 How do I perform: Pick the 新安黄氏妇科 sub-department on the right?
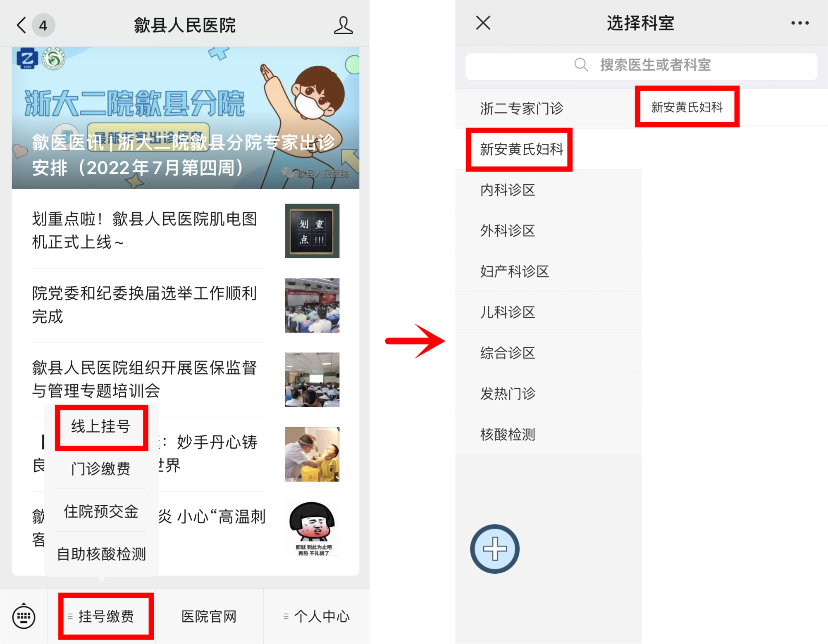687,107
